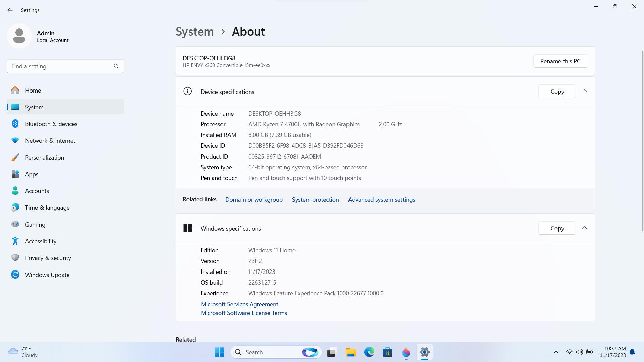This screenshot has height=362, width=644.
Task: Click the Windows specifications logo icon
Action: [187, 228]
